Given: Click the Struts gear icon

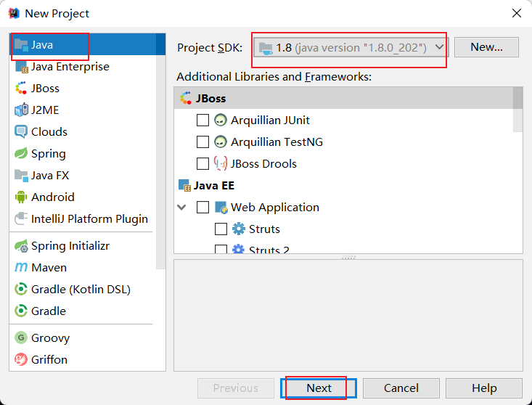Looking at the screenshot, I should (239, 229).
